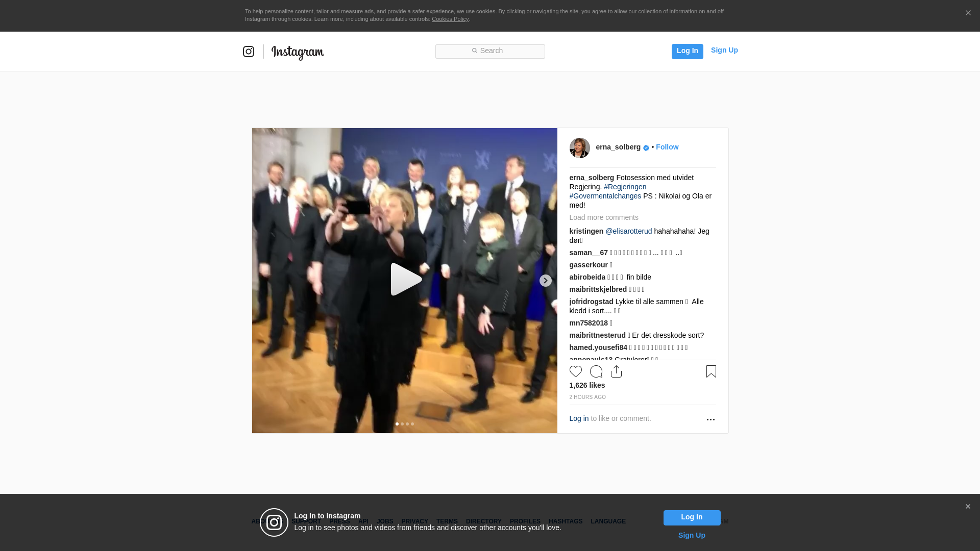Open the Cookies Policy link
Screen dimensions: 980x551
450,19
